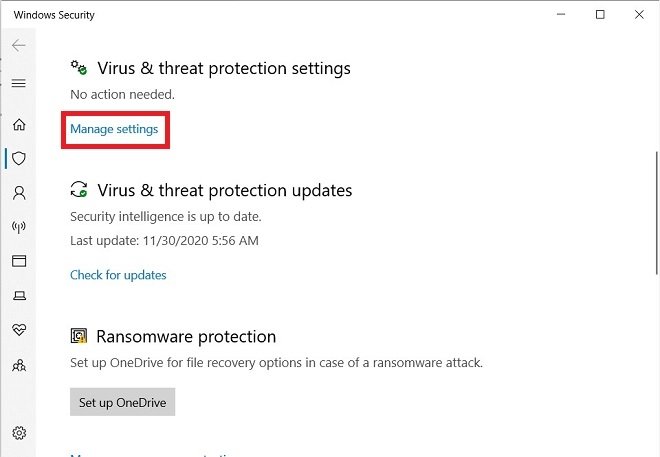This screenshot has height=457, width=660.
Task: Select the Virus & threat protection shield icon
Action: pyautogui.click(x=19, y=159)
